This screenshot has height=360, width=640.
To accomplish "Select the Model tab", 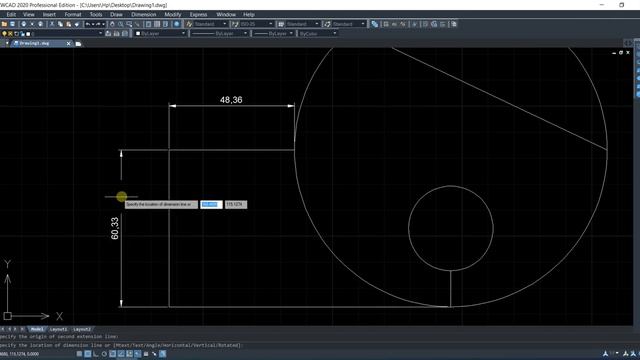I will pos(37,329).
